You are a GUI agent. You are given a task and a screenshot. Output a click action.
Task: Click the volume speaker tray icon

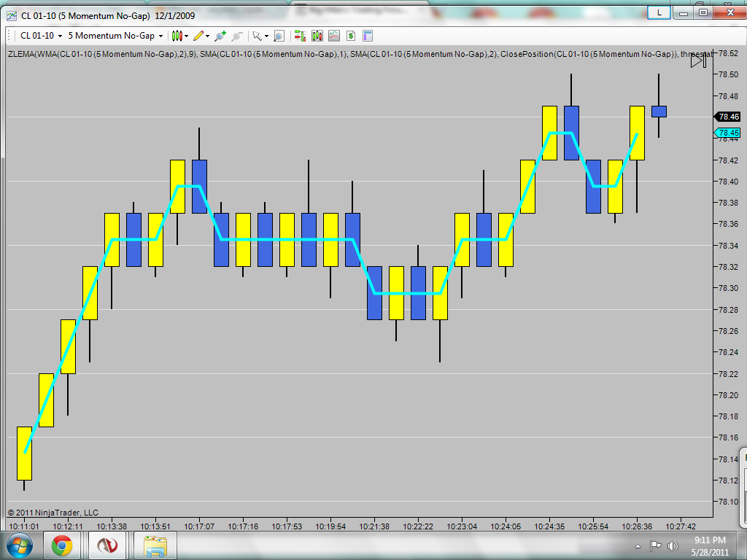(x=673, y=545)
